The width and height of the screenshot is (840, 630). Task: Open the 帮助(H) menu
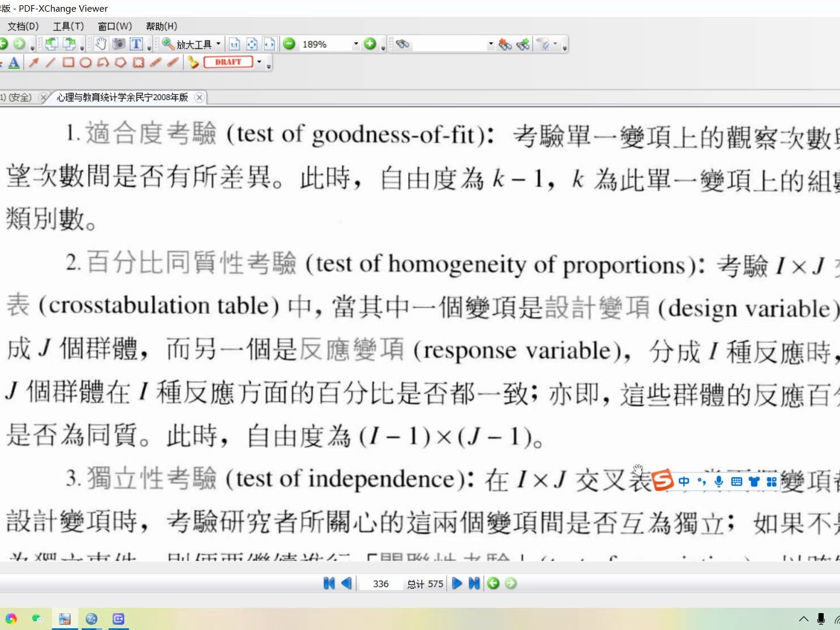pos(162,26)
